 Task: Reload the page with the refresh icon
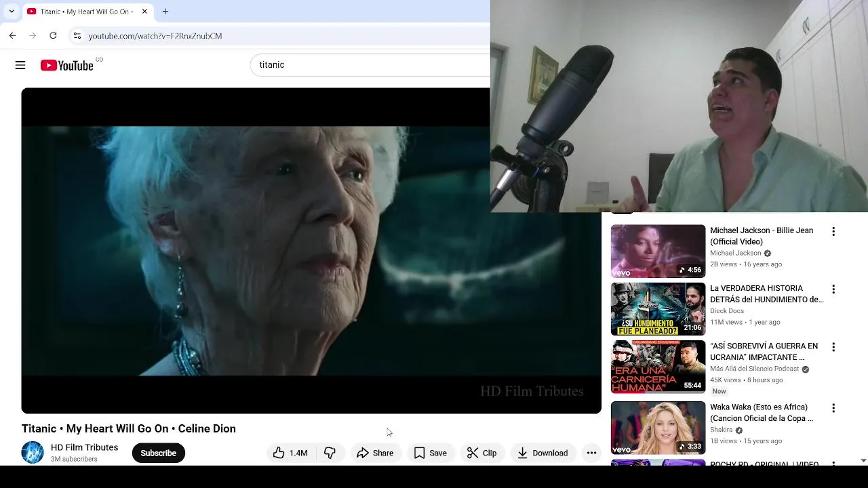point(53,35)
